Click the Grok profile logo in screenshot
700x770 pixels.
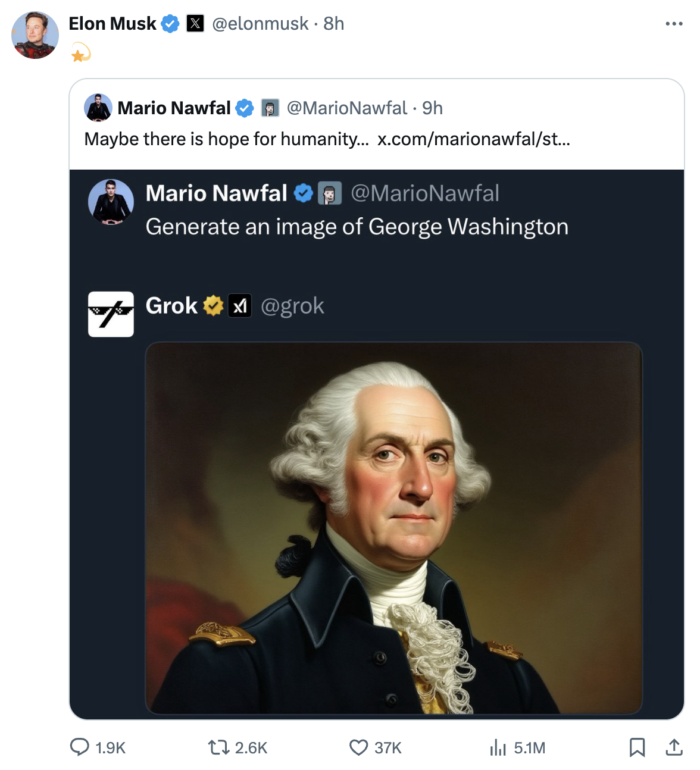[x=111, y=314]
